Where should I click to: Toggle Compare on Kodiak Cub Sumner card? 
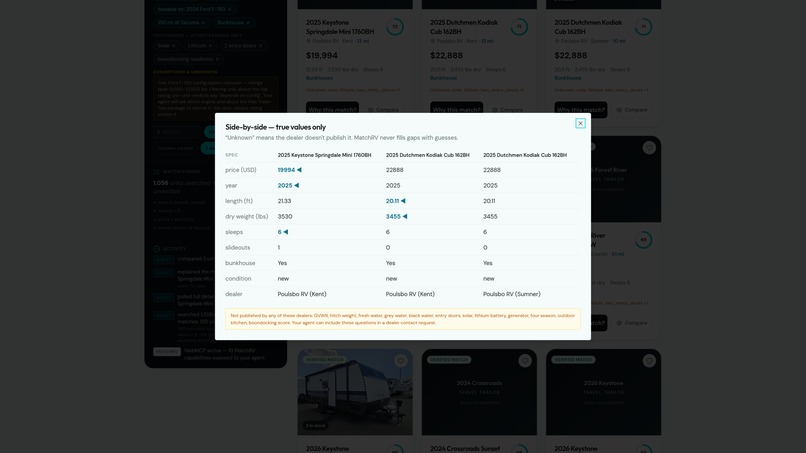[x=632, y=110]
